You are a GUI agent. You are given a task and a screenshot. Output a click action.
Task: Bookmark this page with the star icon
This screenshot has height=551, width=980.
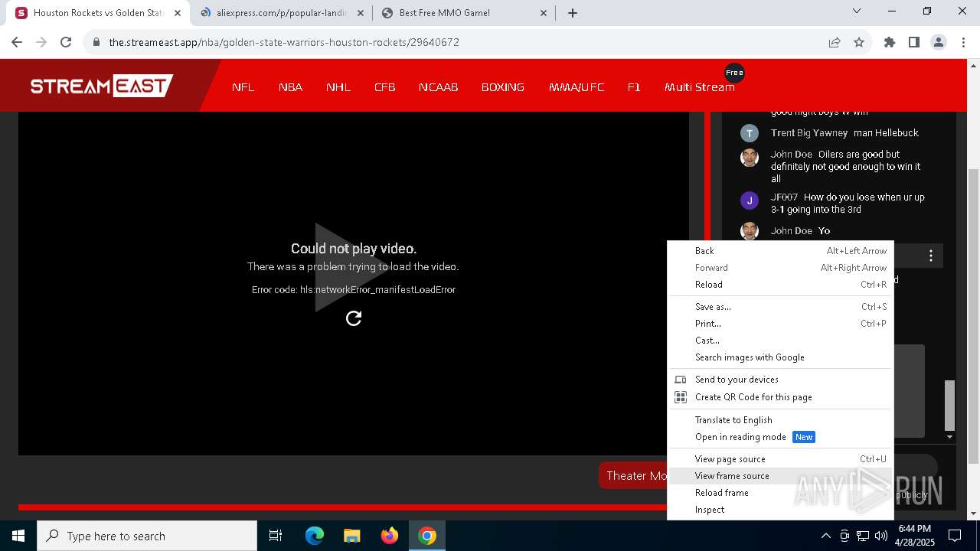859,42
